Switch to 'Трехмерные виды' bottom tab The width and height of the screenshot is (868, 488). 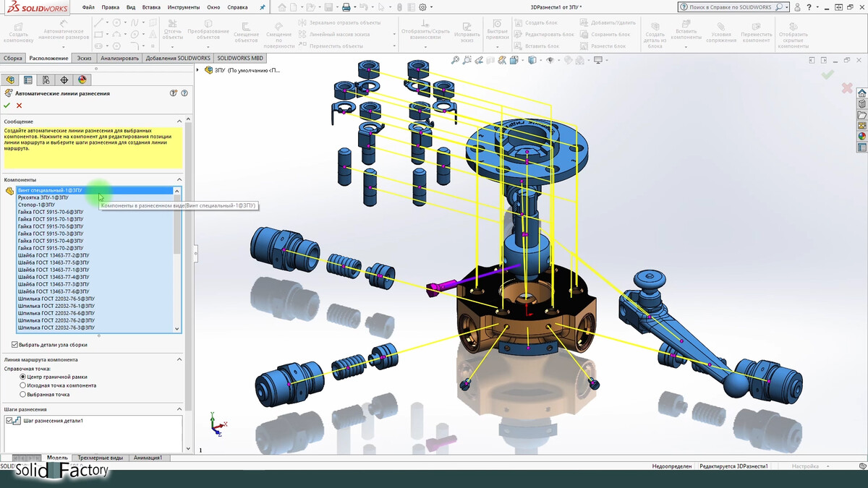[101, 458]
